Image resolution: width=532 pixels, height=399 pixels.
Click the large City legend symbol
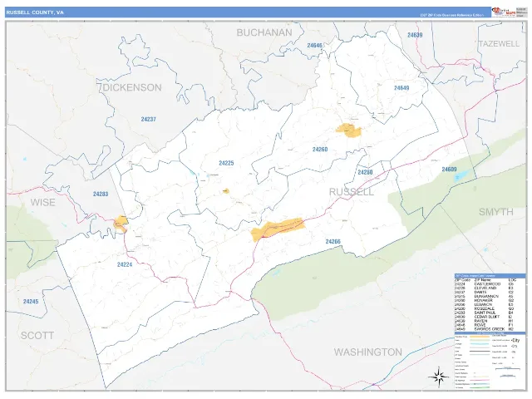pyautogui.click(x=515, y=340)
